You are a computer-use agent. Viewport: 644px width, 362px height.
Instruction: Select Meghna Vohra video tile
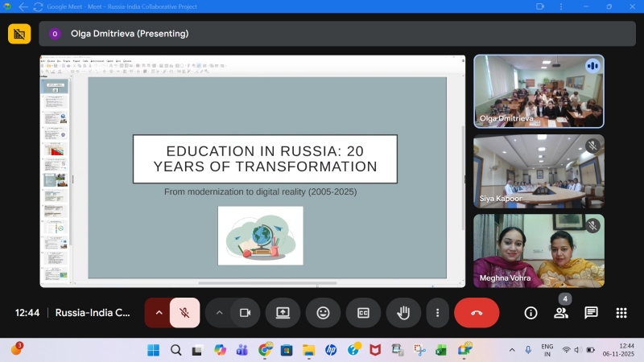pyautogui.click(x=539, y=250)
